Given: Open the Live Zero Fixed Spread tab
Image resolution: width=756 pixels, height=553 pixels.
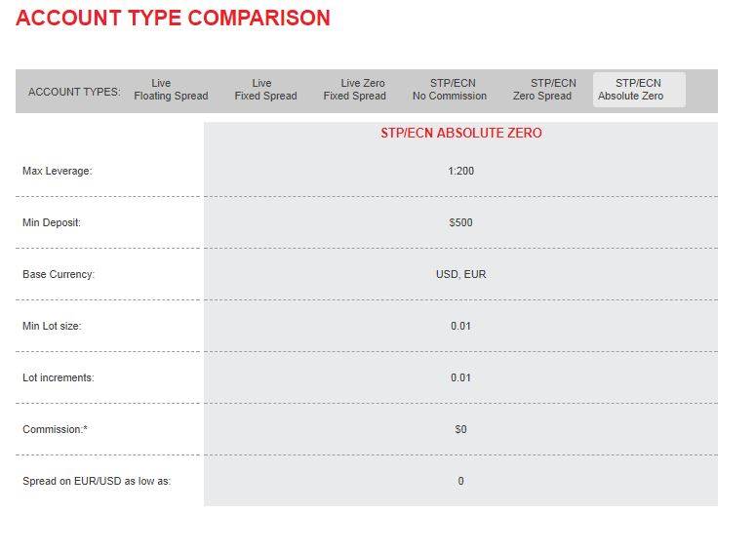Looking at the screenshot, I should point(354,90).
